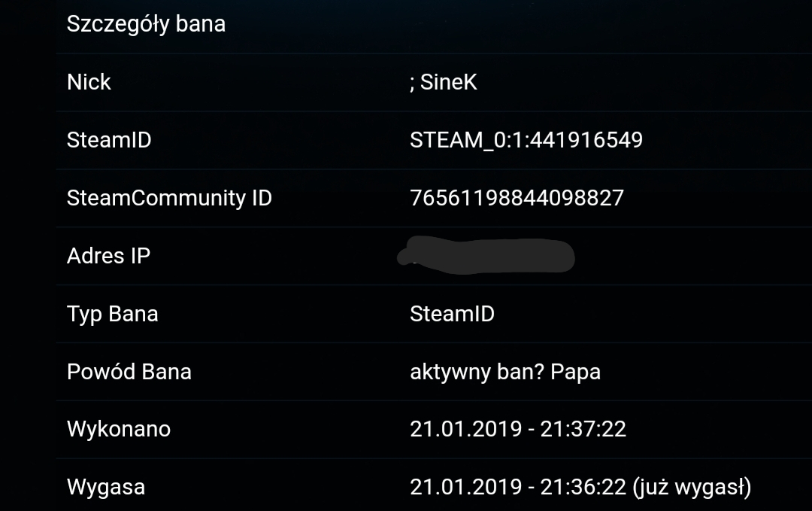Click the "Wygasa" row label
Viewport: 812px width, 511px height.
coord(105,487)
